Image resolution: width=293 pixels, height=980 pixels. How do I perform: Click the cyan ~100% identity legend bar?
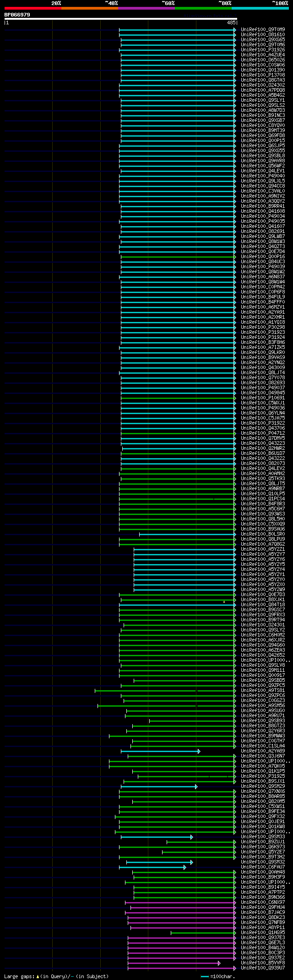coord(260,8)
